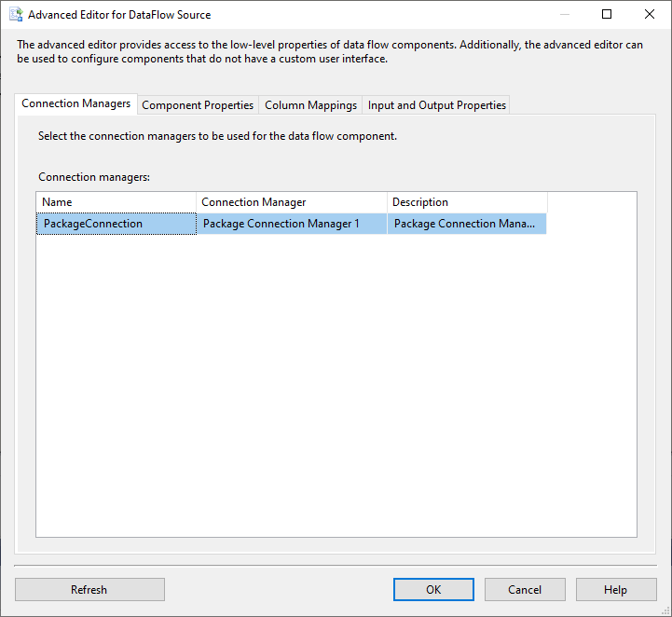Click the Connection Manager column header

pos(291,202)
